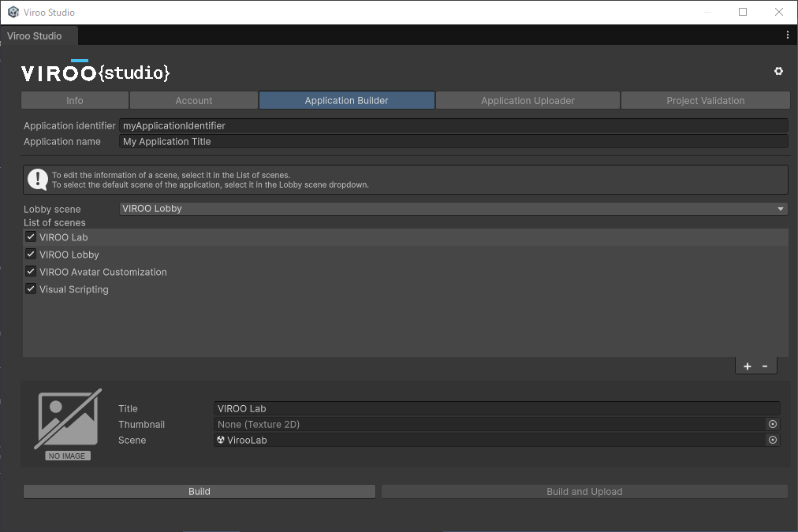
Task: Open the Lobby scene dropdown
Action: tap(453, 209)
